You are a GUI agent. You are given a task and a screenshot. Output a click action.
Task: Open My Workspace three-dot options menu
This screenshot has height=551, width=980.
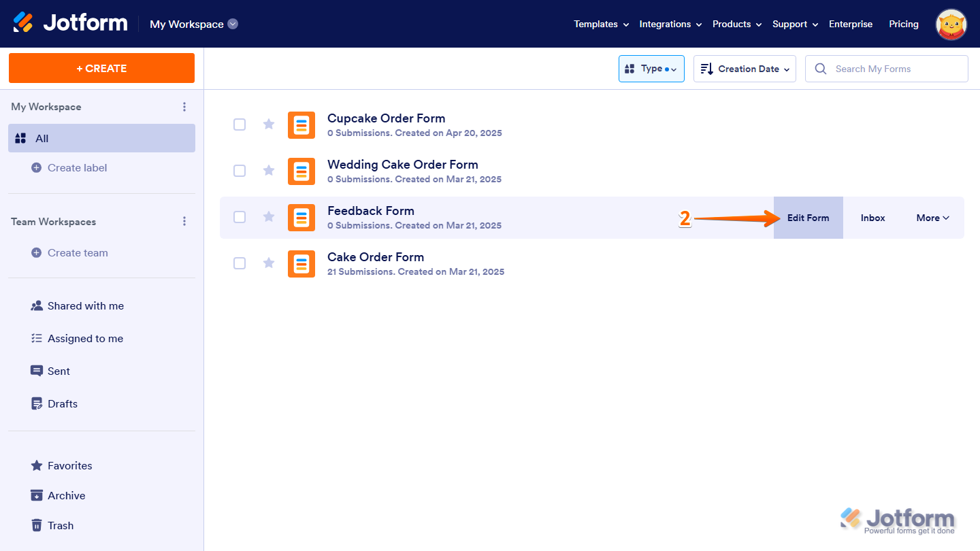pos(184,107)
